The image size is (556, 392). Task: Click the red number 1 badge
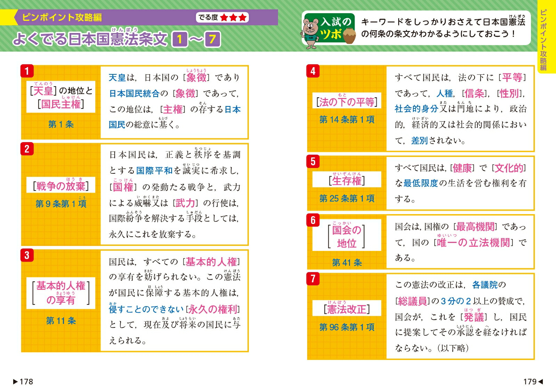[x=27, y=71]
